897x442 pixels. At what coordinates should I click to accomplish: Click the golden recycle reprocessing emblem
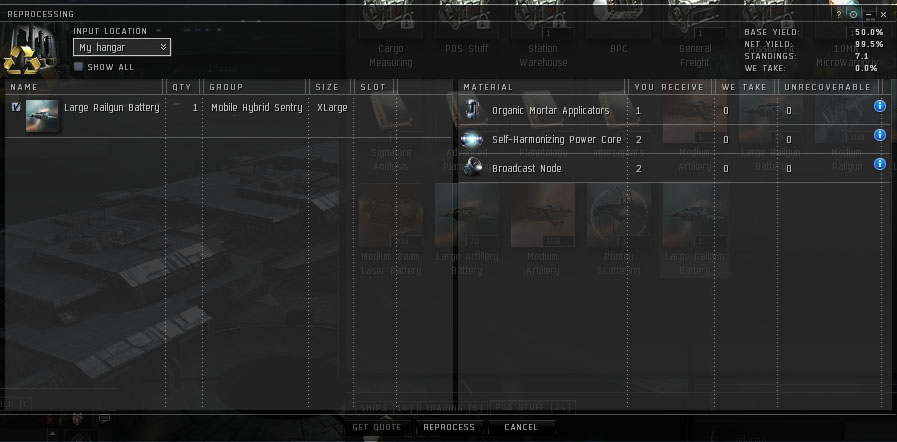(22, 60)
